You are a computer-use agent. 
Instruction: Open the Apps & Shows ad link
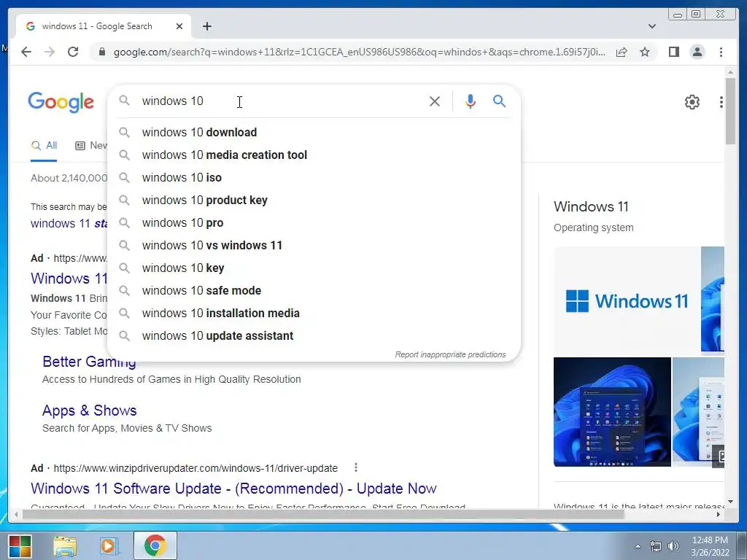coord(90,411)
